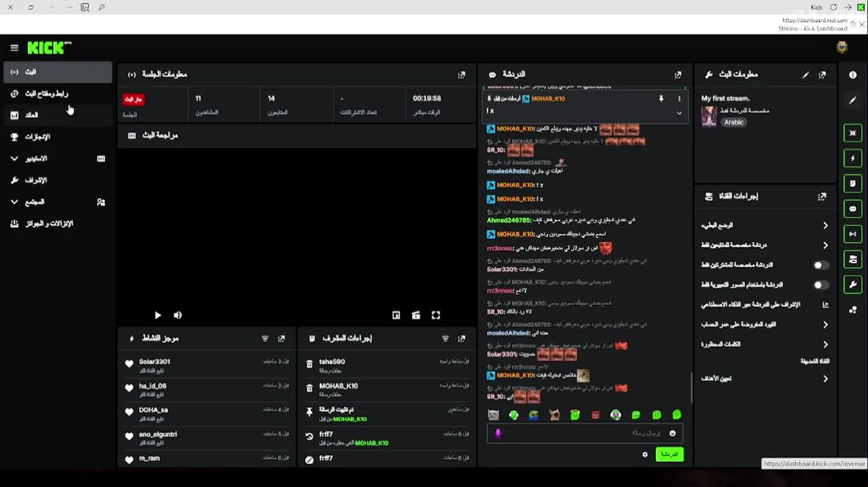The width and height of the screenshot is (868, 487).
Task: Enter fullscreen on the stream preview
Action: 436,315
